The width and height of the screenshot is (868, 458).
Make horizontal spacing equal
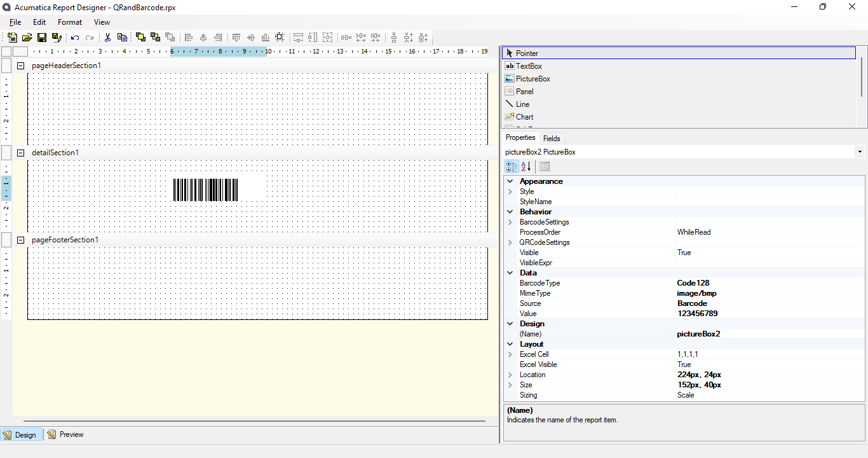point(346,38)
